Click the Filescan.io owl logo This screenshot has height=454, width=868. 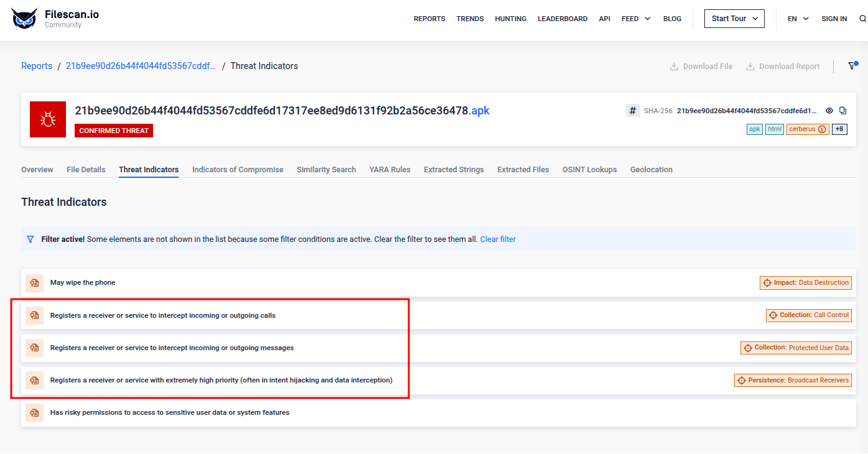(24, 19)
